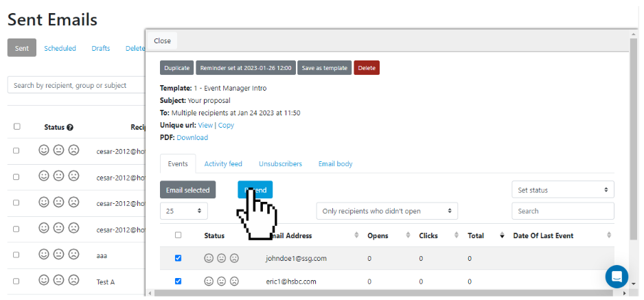Toggle select-all checkbox in Events table header

coord(179,235)
